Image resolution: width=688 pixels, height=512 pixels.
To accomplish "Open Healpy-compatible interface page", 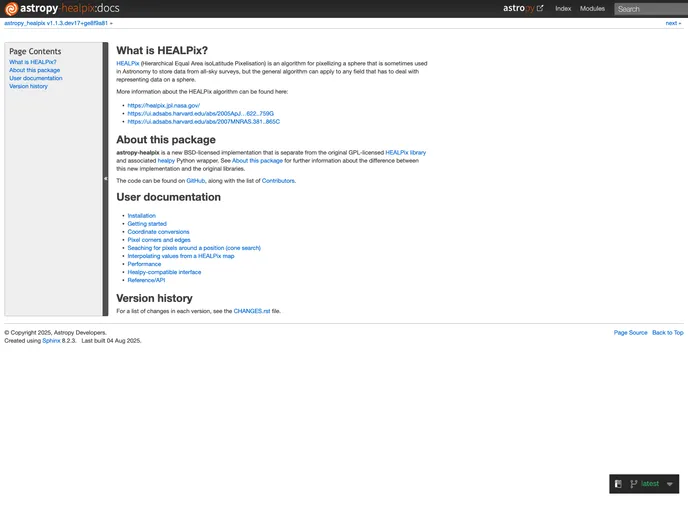I will tap(164, 272).
